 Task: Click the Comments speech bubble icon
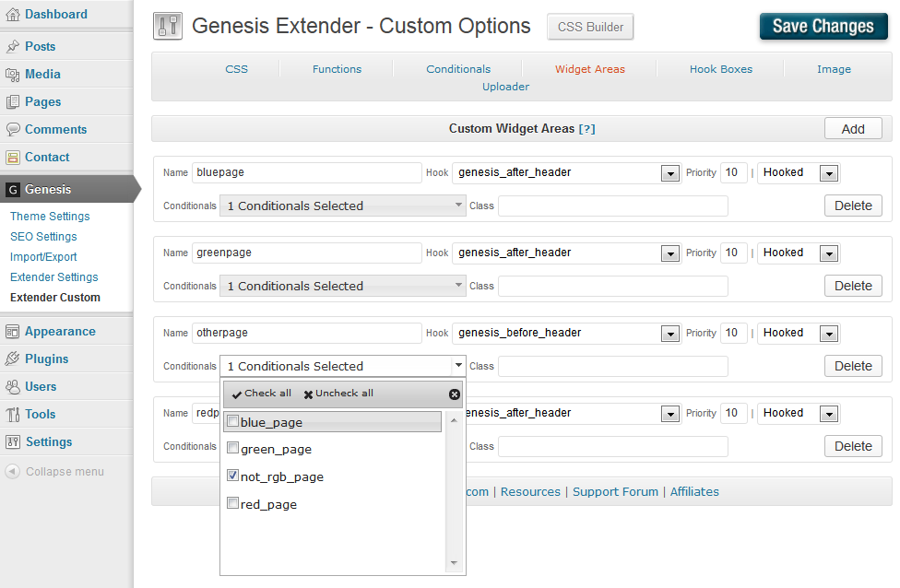coord(13,129)
